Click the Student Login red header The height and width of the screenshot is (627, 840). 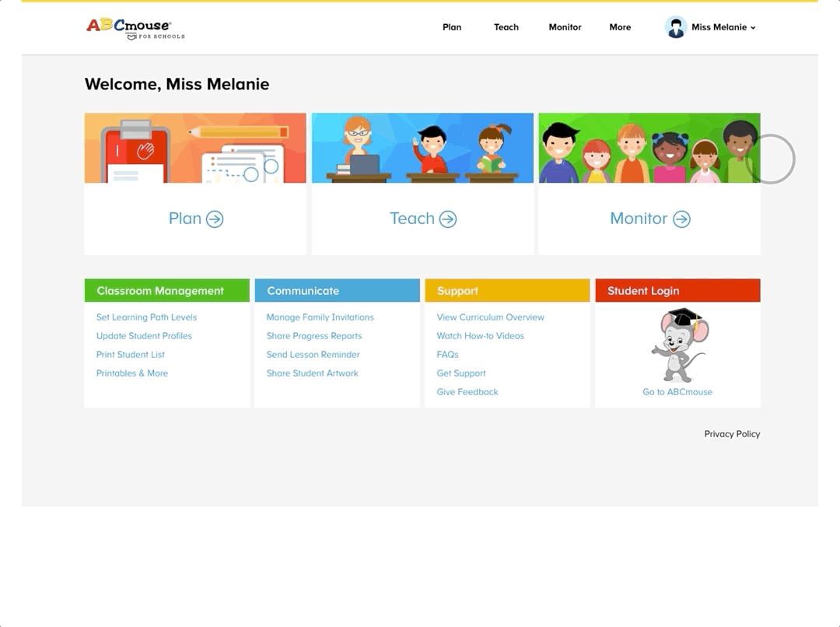677,290
